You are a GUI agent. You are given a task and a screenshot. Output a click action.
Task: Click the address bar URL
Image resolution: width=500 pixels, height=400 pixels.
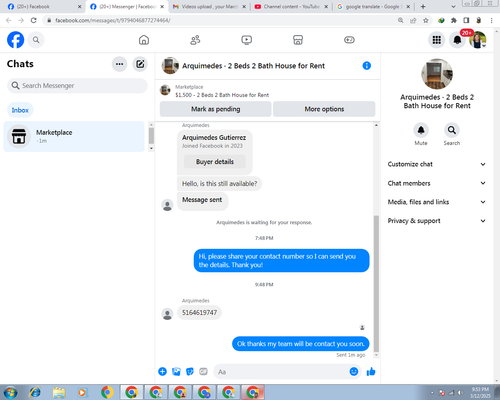[113, 20]
